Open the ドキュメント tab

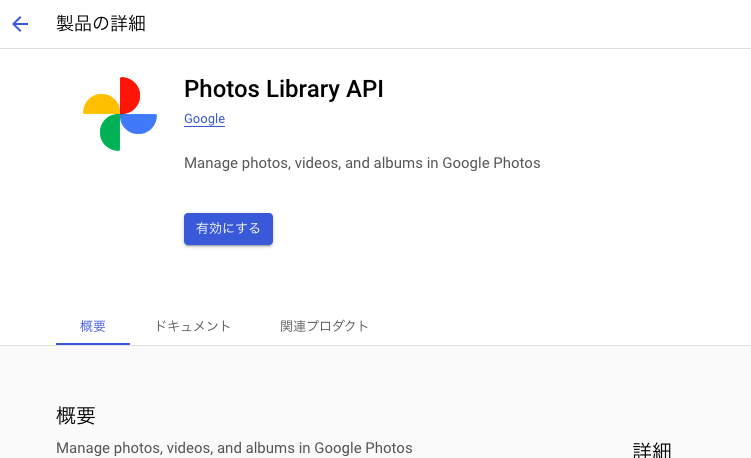[x=193, y=326]
